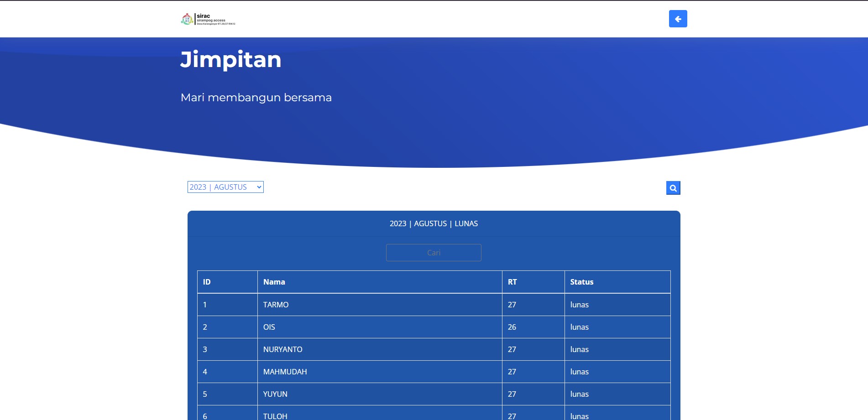868x420 pixels.
Task: Click the sirac logo
Action: [x=208, y=19]
